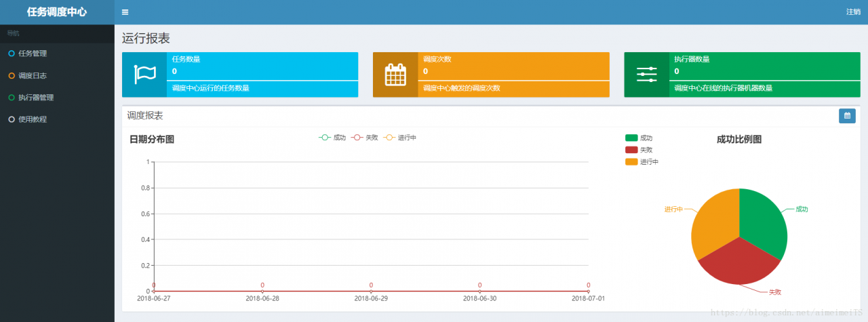Toggle the sidebar with the hamburger icon
The height and width of the screenshot is (322, 868).
(125, 12)
